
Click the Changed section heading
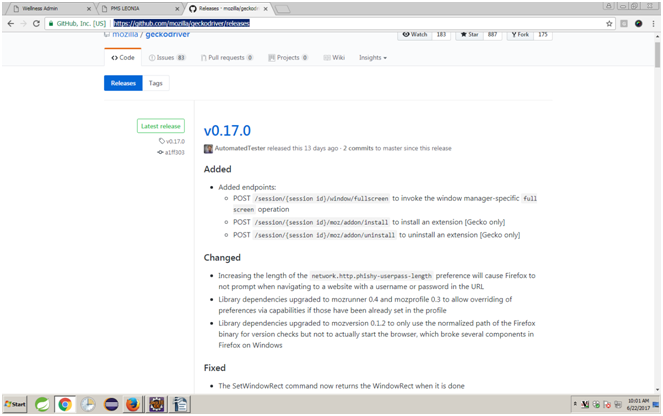coord(222,257)
